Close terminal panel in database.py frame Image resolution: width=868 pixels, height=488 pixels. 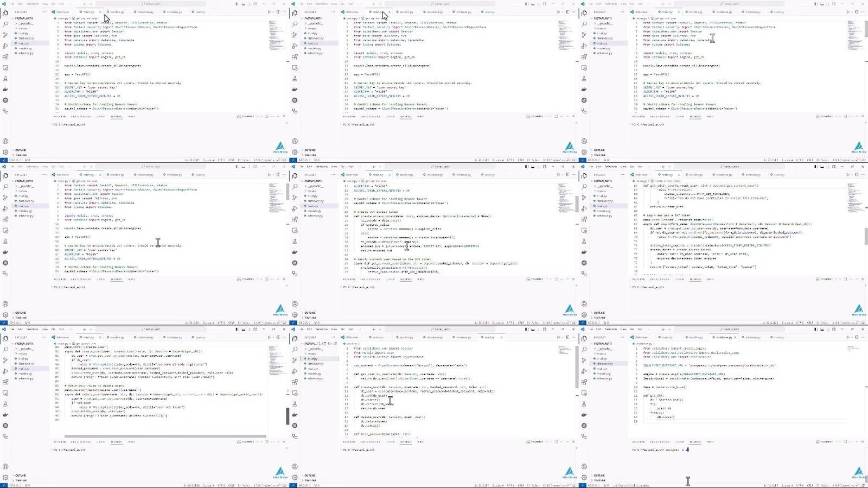coord(862,442)
